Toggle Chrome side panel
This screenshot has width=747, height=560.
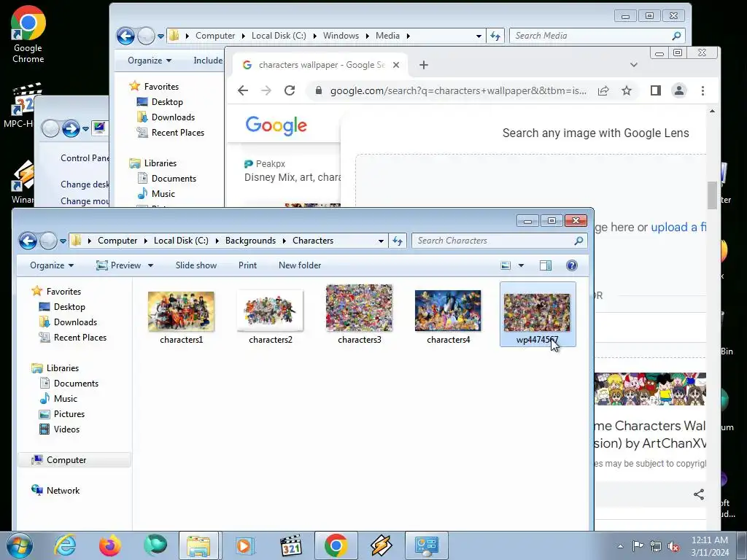click(x=656, y=90)
